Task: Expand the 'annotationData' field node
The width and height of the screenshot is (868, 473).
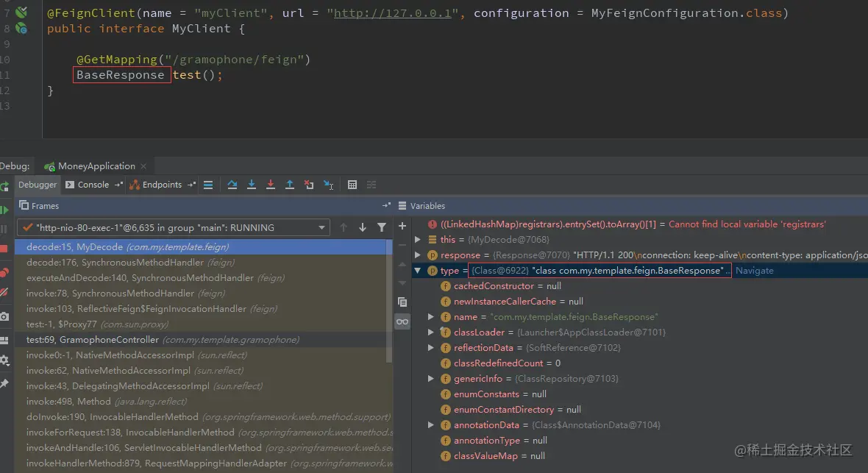Action: [x=430, y=425]
